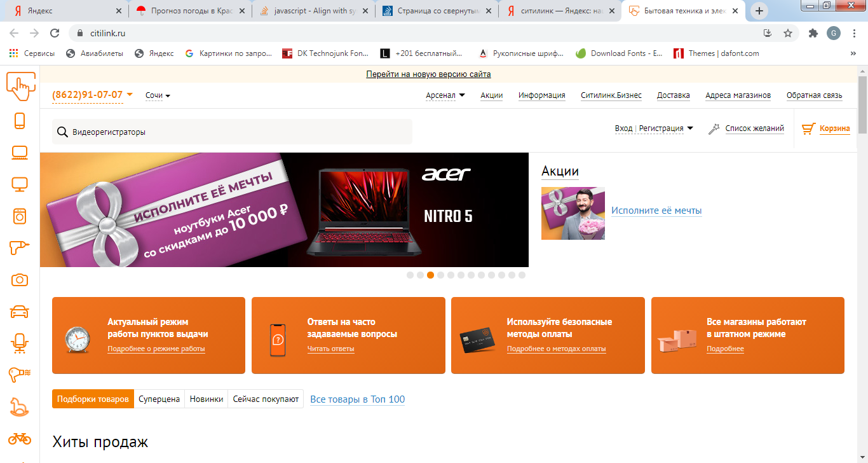Viewport: 868px width, 463px height.
Task: Select the active orange carousel dot
Action: tap(431, 275)
